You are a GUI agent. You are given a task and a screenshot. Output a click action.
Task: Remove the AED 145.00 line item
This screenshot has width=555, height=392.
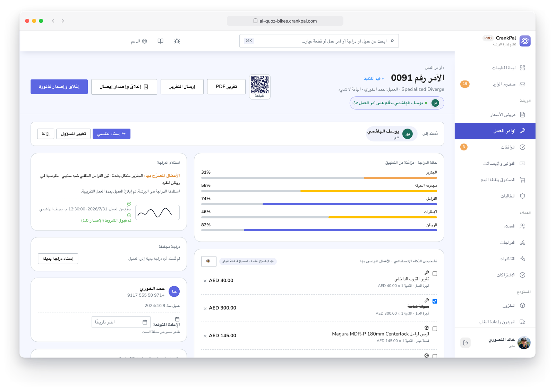coord(205,336)
